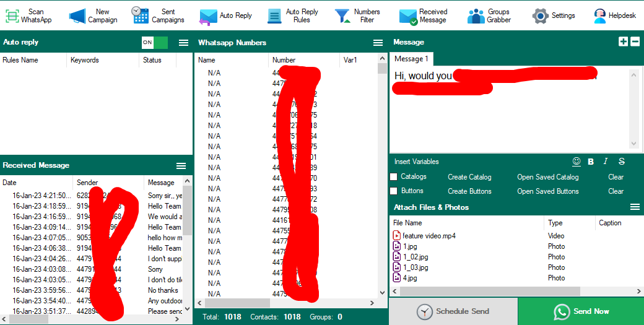Image resolution: width=644 pixels, height=325 pixels.
Task: Click the 4.jpg photo file icon
Action: pyautogui.click(x=397, y=278)
